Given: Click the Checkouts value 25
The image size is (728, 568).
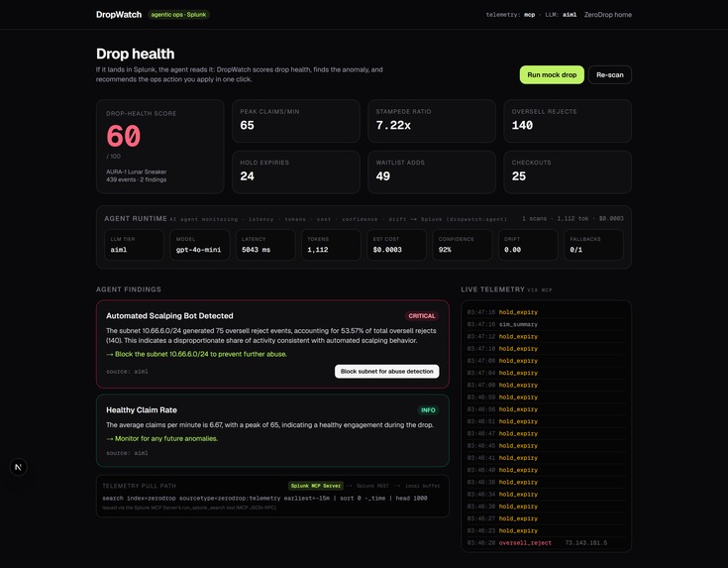Looking at the screenshot, I should click(519, 176).
